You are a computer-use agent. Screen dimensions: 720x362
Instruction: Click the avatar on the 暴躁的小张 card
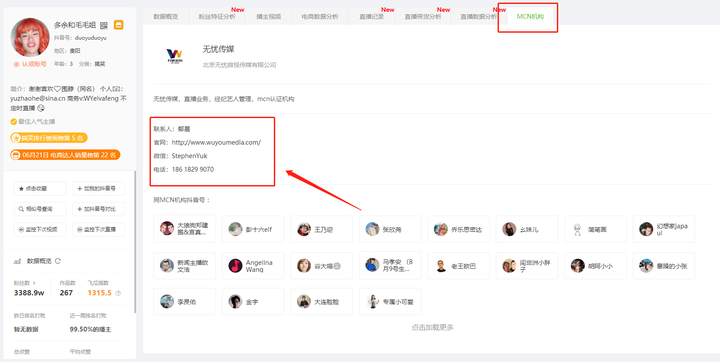point(646,266)
